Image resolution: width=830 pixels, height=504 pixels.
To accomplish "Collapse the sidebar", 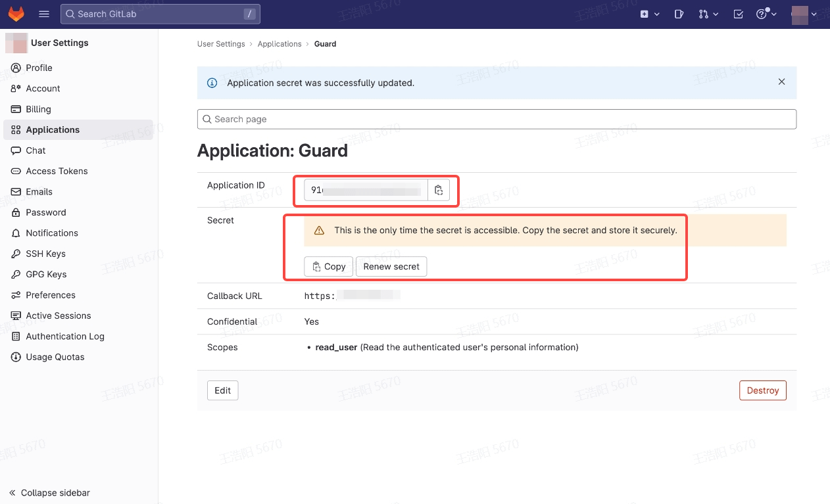I will pyautogui.click(x=49, y=493).
